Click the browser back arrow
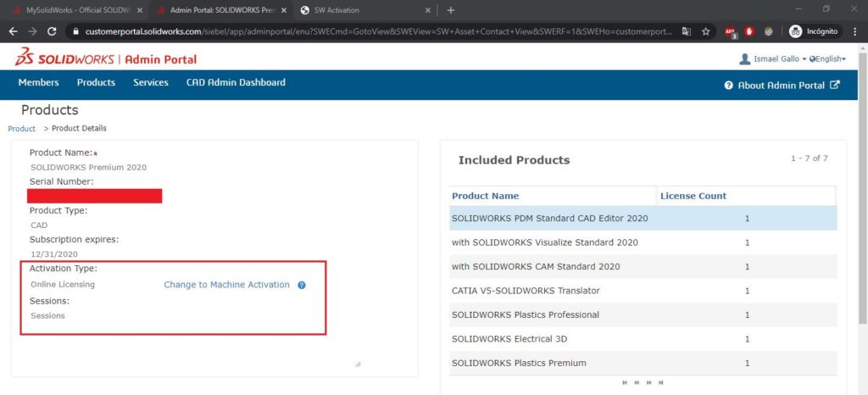 point(14,31)
